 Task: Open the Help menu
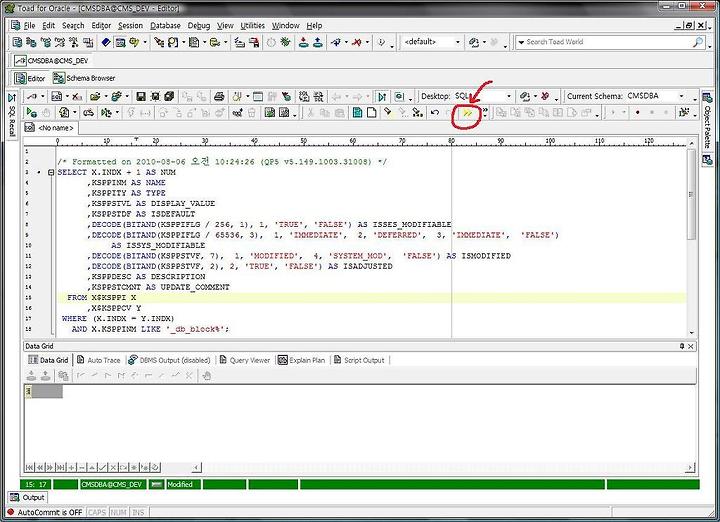pos(314,26)
